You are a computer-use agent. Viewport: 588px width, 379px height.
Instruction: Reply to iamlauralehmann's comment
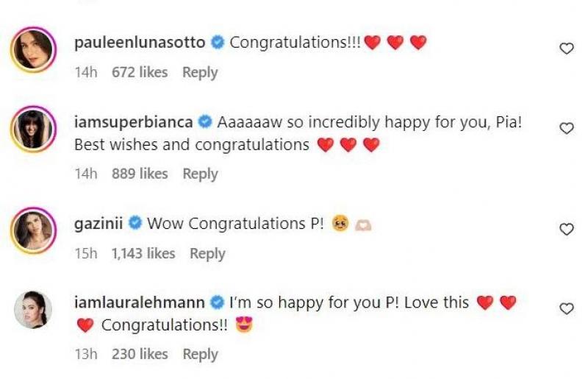(200, 354)
